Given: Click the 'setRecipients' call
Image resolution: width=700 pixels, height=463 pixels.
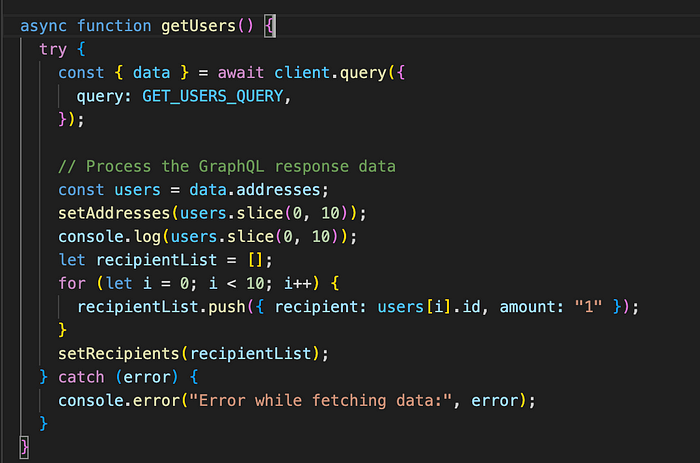Looking at the screenshot, I should pyautogui.click(x=118, y=354).
